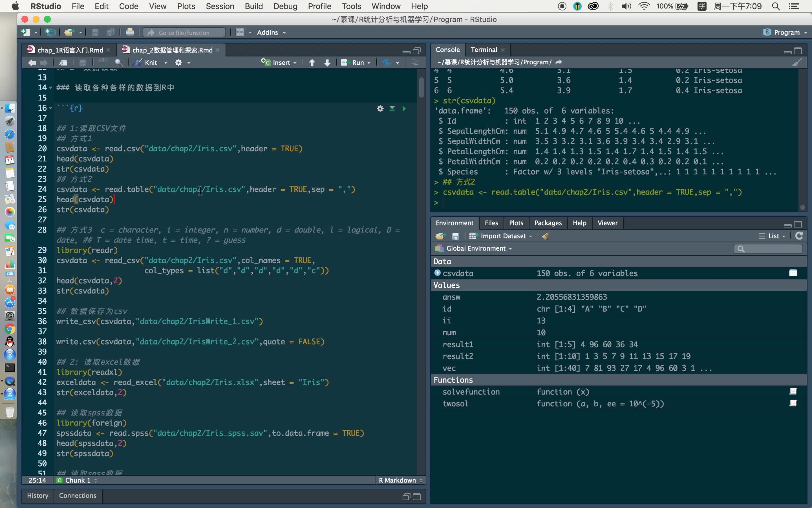View twosol function source icon
The height and width of the screenshot is (508, 812).
pos(793,403)
